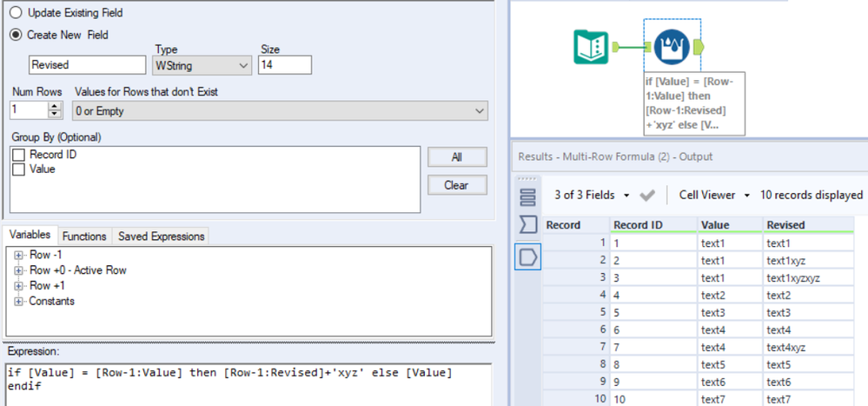Expand the Row -1 variables node

click(19, 255)
